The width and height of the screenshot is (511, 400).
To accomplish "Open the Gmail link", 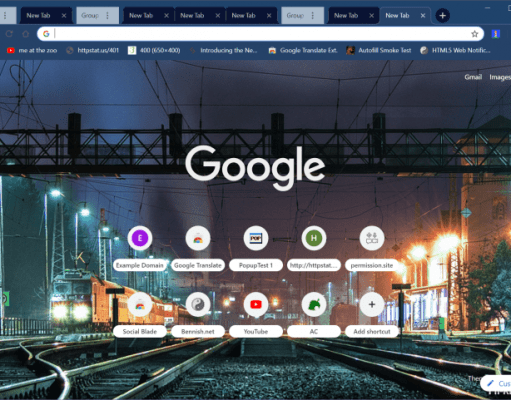I will click(473, 77).
